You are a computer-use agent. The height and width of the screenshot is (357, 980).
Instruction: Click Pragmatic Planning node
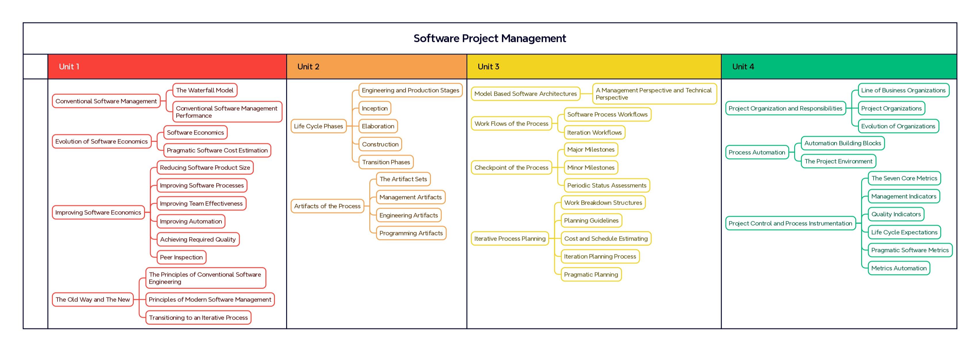(x=591, y=275)
